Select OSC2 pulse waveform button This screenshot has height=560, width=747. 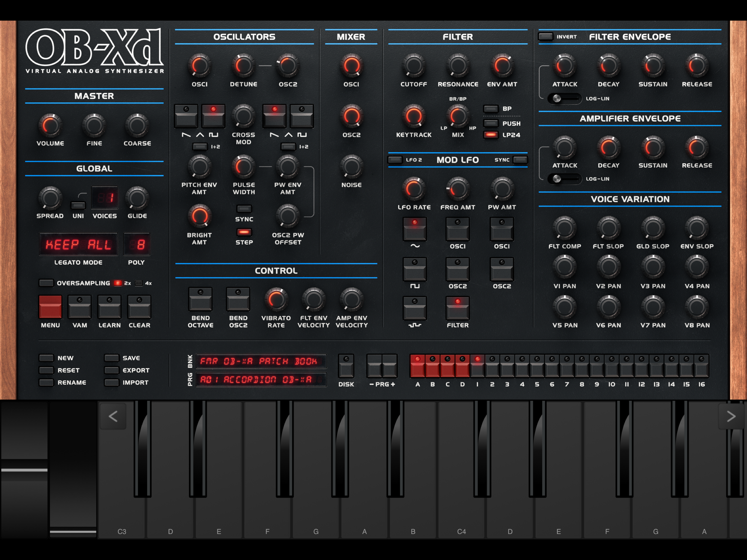[302, 116]
